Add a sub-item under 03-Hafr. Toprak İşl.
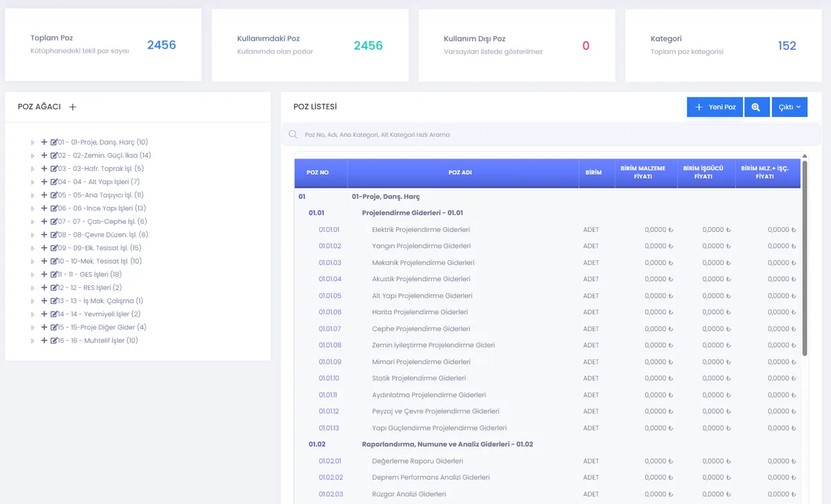 point(44,168)
